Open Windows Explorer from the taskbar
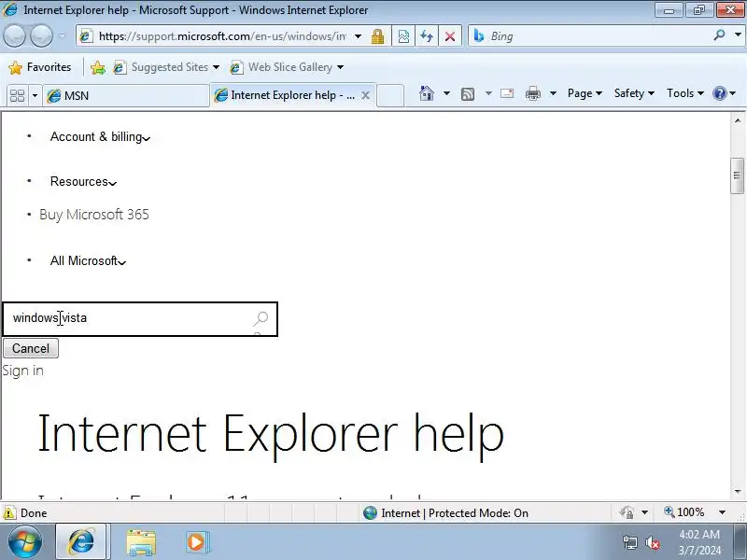Screen dimensions: 747x560 click(141, 542)
